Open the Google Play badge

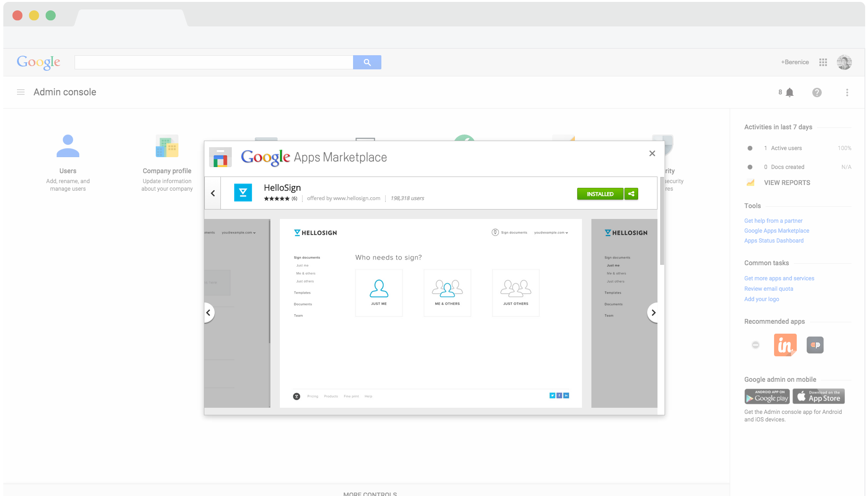767,396
